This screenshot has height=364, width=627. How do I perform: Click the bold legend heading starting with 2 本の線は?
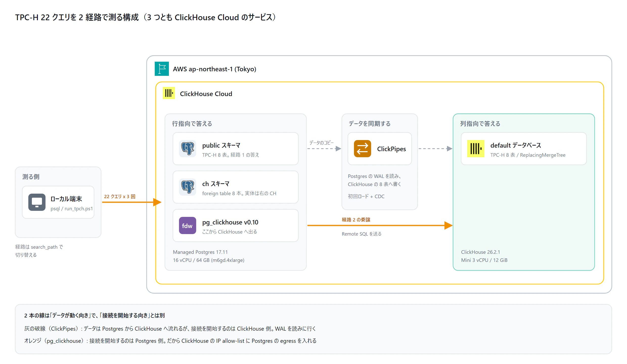tap(95, 315)
